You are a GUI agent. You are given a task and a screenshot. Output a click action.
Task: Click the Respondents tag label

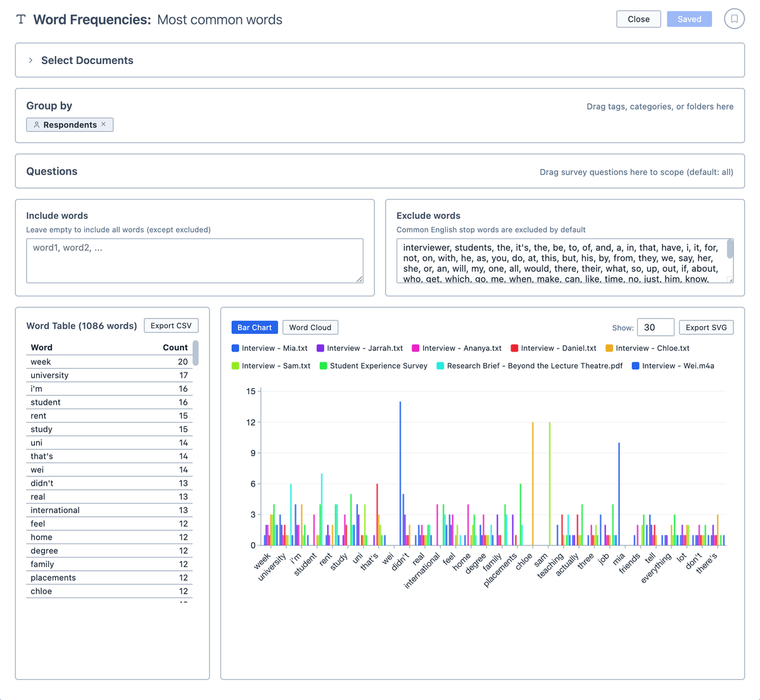pyautogui.click(x=70, y=125)
